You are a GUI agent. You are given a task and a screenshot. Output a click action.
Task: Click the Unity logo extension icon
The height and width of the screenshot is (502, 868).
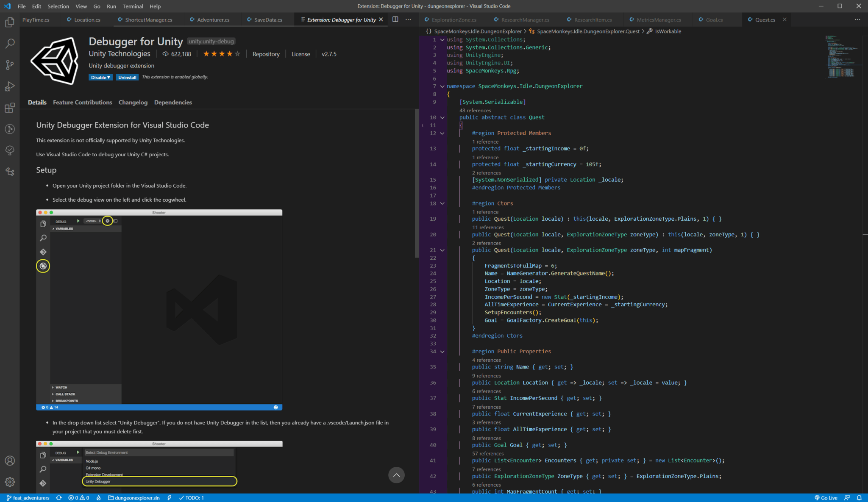click(x=55, y=61)
